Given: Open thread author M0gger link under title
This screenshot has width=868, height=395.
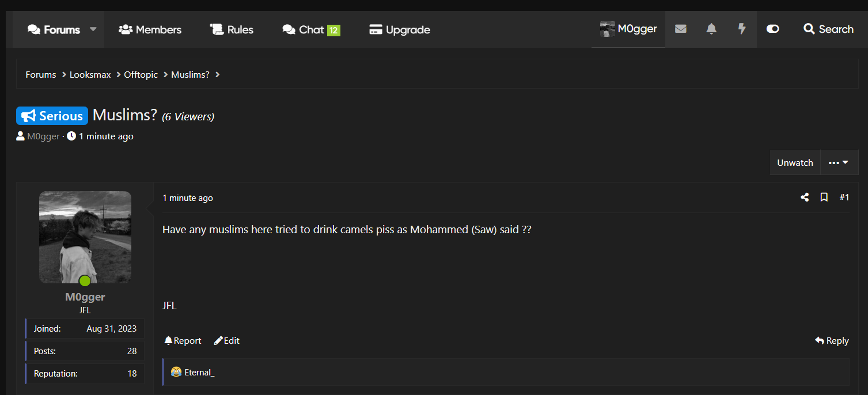Looking at the screenshot, I should tap(43, 136).
